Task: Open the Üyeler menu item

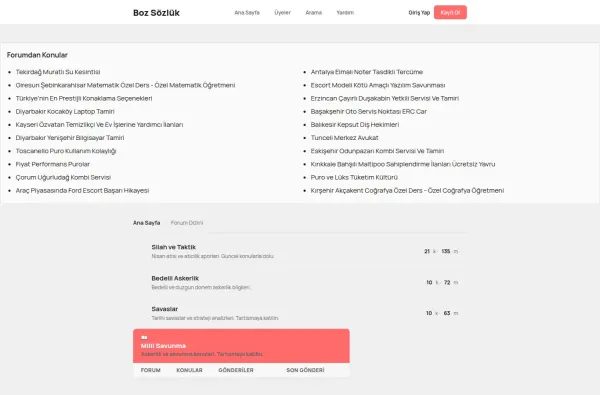Action: [x=282, y=13]
